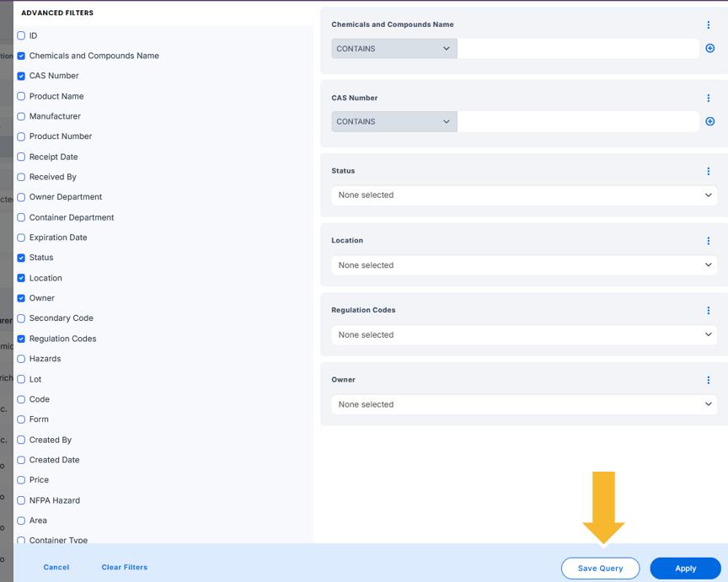Tick the Area checkbox
Screen dimensions: 728x582
(21, 521)
